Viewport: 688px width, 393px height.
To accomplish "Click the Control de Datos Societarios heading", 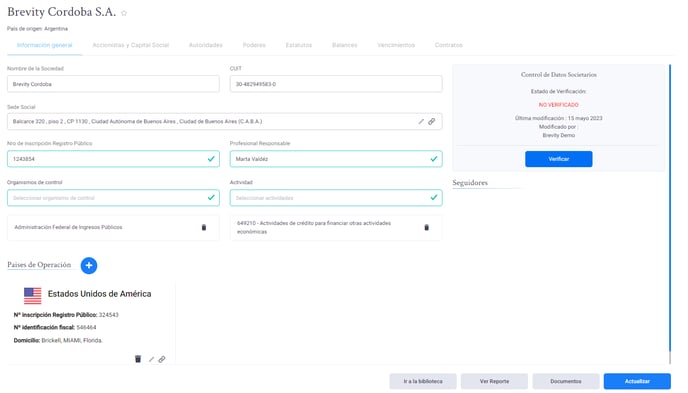I will [559, 75].
